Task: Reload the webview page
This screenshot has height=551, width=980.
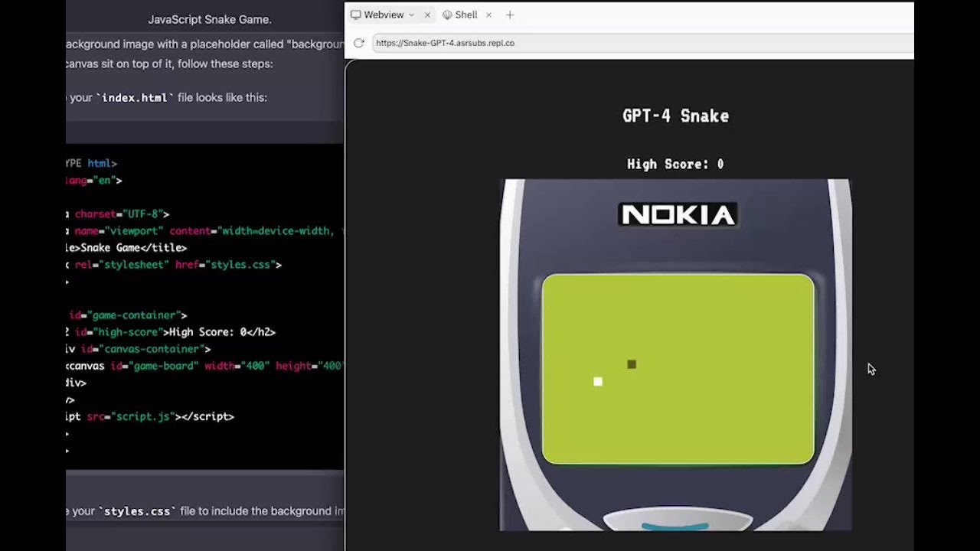Action: tap(358, 43)
